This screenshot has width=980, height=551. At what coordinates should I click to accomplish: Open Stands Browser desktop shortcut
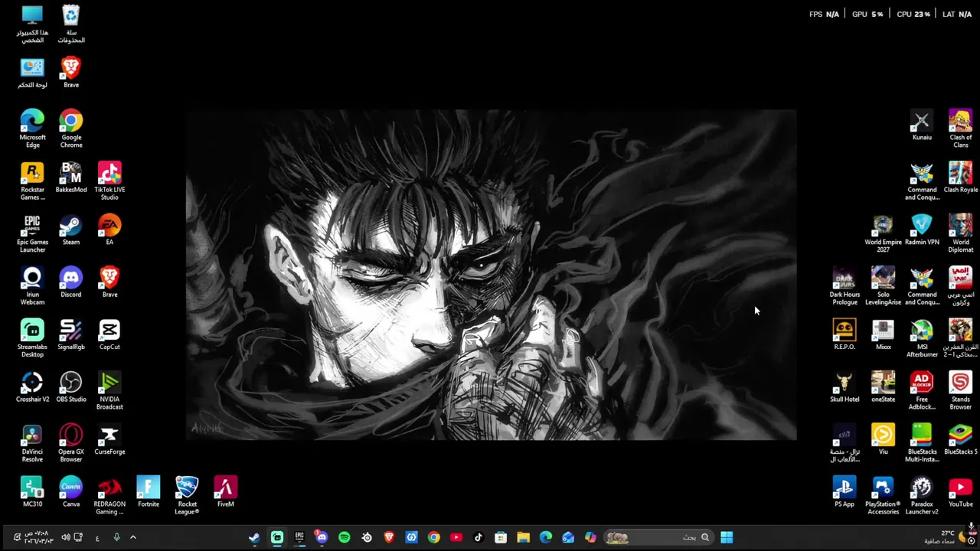coord(960,390)
